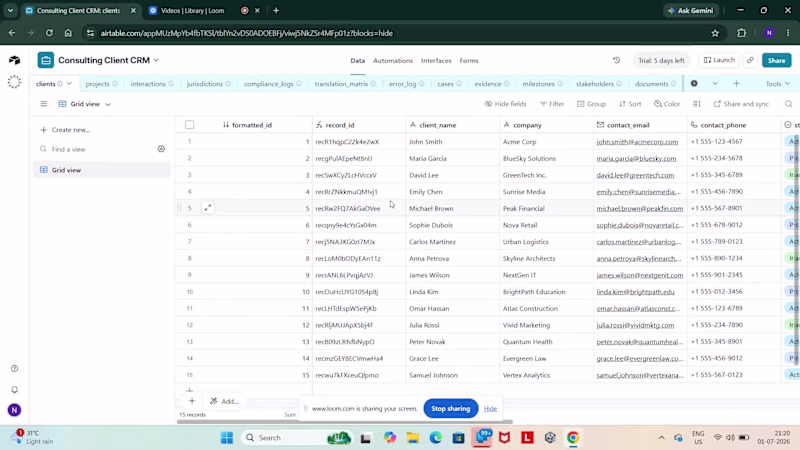Open Consulting Client CRM name dropdown
This screenshot has height=450, width=800.
(x=156, y=60)
